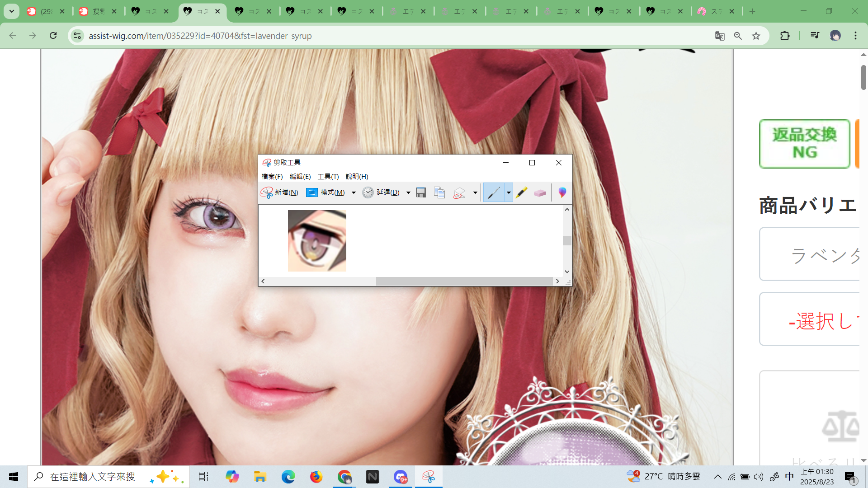Open the Chrome profile avatar
The width and height of the screenshot is (868, 488).
(x=835, y=36)
